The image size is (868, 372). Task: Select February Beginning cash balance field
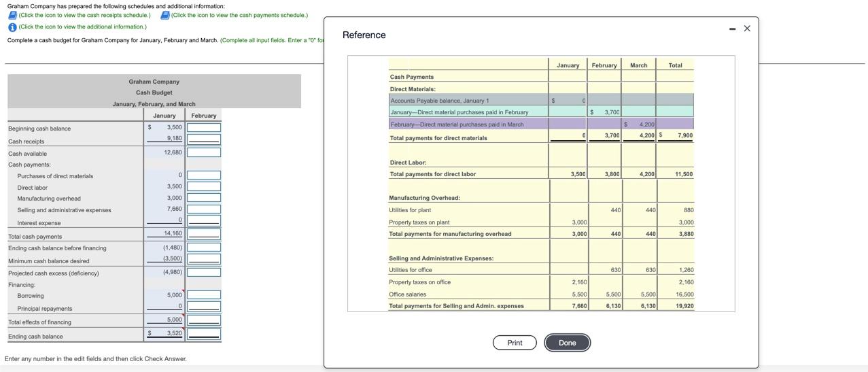pyautogui.click(x=204, y=128)
